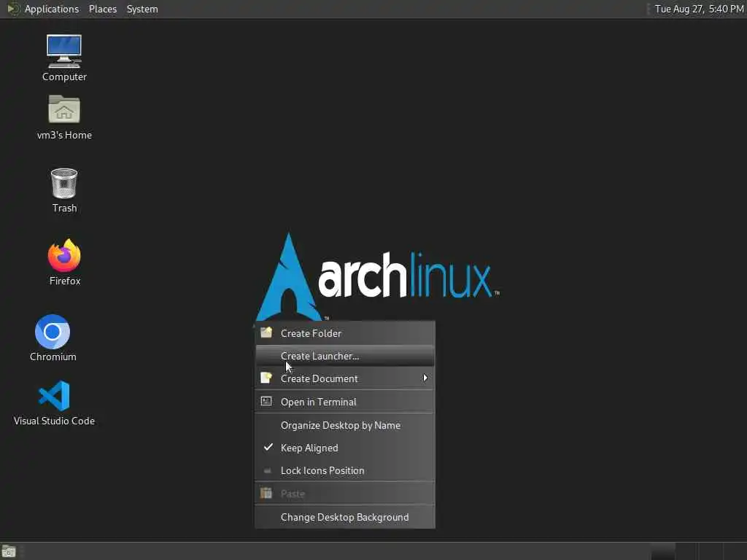Screen dimensions: 747x560
Task: Choose Open in Terminal
Action: [x=345, y=402]
